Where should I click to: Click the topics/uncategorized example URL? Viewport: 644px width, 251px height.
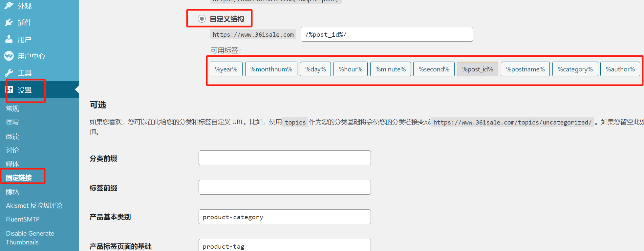512,122
